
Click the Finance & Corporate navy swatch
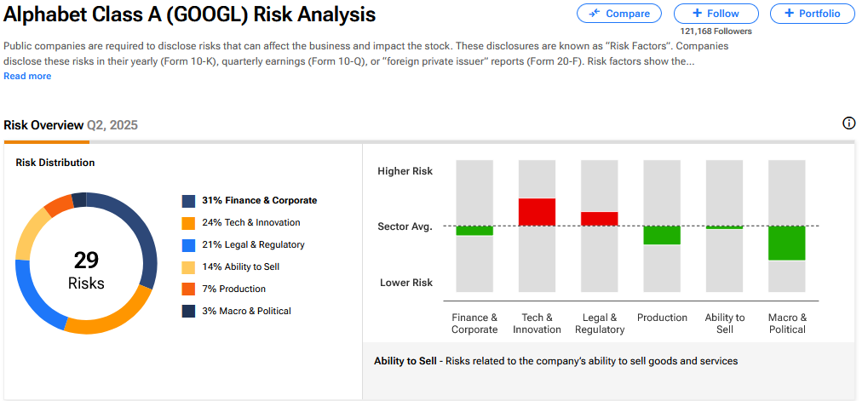tap(189, 201)
